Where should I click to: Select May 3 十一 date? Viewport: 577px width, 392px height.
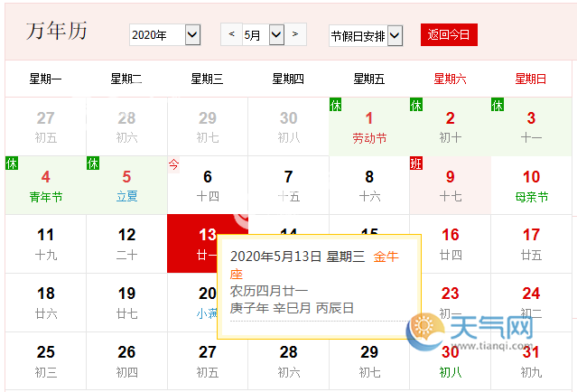[531, 126]
